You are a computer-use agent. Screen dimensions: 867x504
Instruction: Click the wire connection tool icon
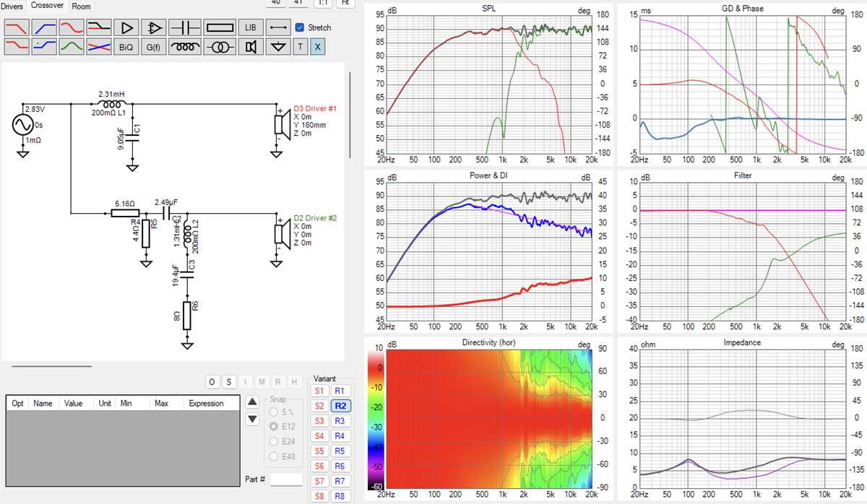(x=277, y=27)
